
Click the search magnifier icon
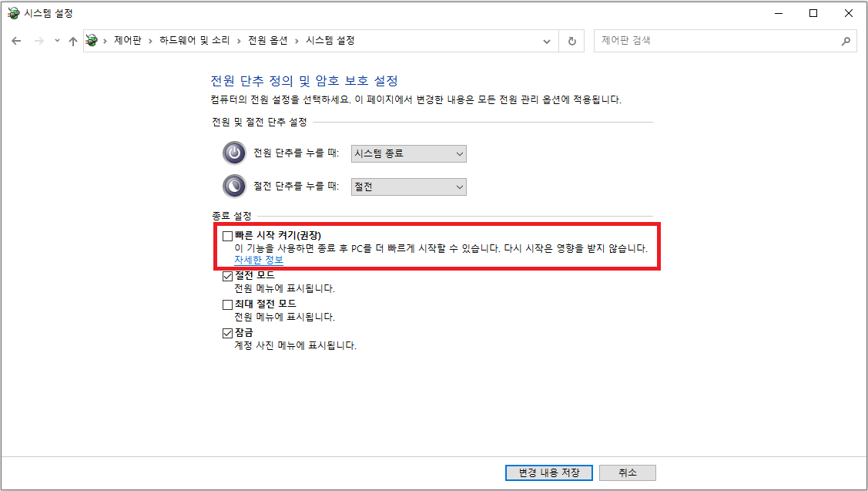coord(846,41)
